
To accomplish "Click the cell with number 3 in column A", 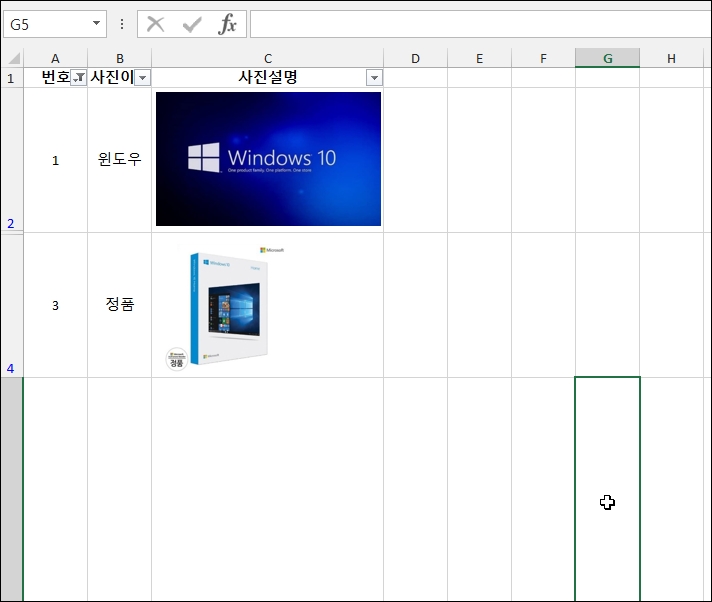I will [x=55, y=305].
